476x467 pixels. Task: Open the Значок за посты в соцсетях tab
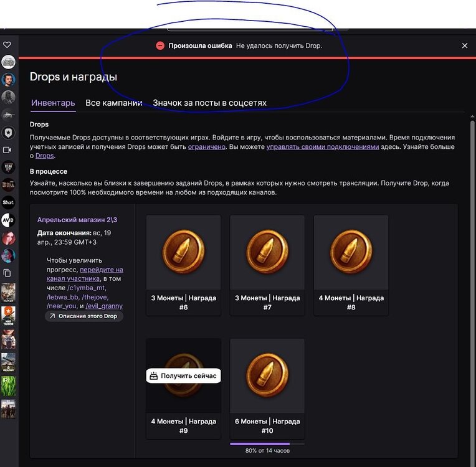tap(209, 103)
